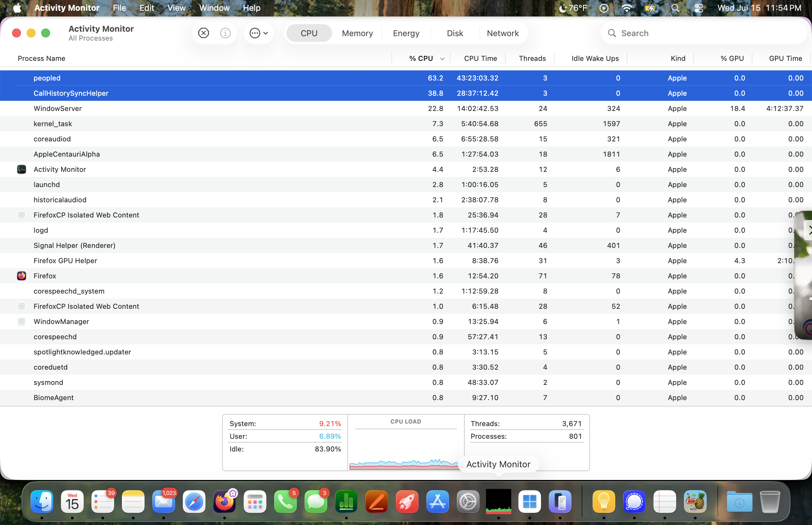
Task: Open Mail from the Dock
Action: 164,501
